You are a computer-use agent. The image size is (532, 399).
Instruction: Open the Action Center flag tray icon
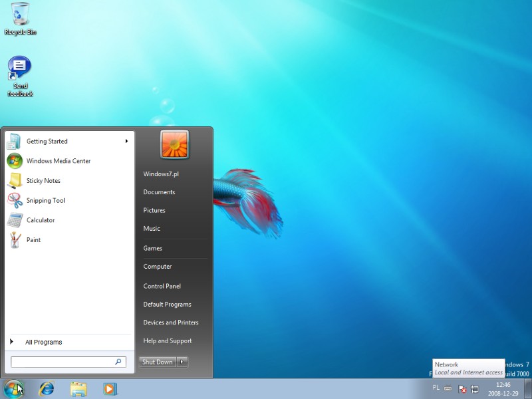click(462, 389)
